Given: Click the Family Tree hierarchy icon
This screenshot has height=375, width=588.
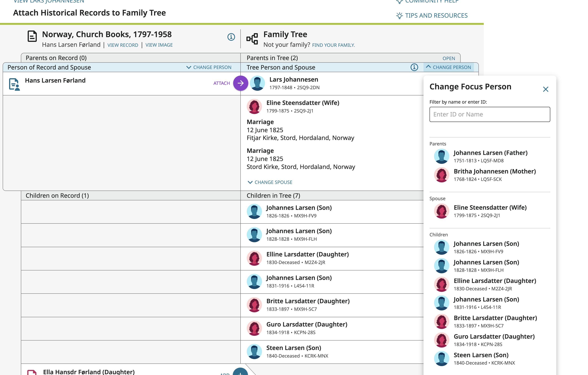Looking at the screenshot, I should click(x=252, y=39).
